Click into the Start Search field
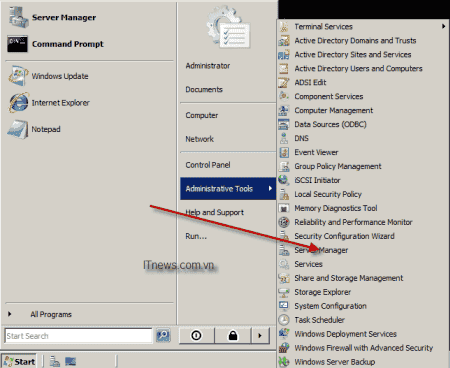 pos(78,336)
